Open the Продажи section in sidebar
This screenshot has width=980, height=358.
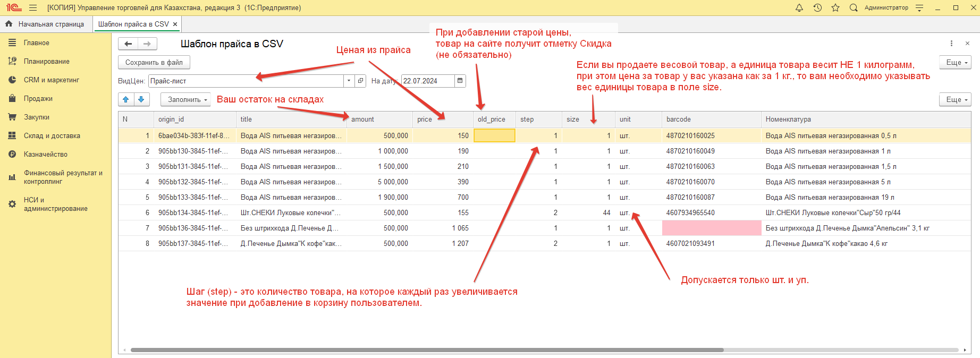point(38,99)
